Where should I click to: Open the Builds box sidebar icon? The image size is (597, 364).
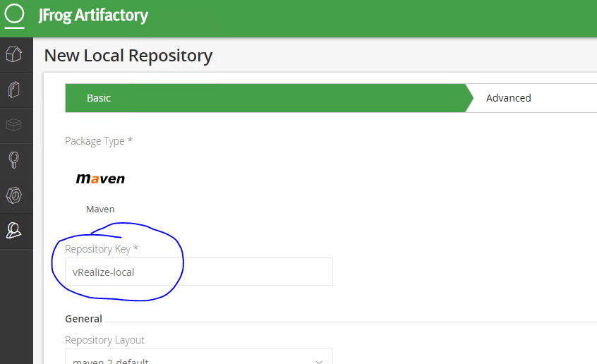click(13, 125)
